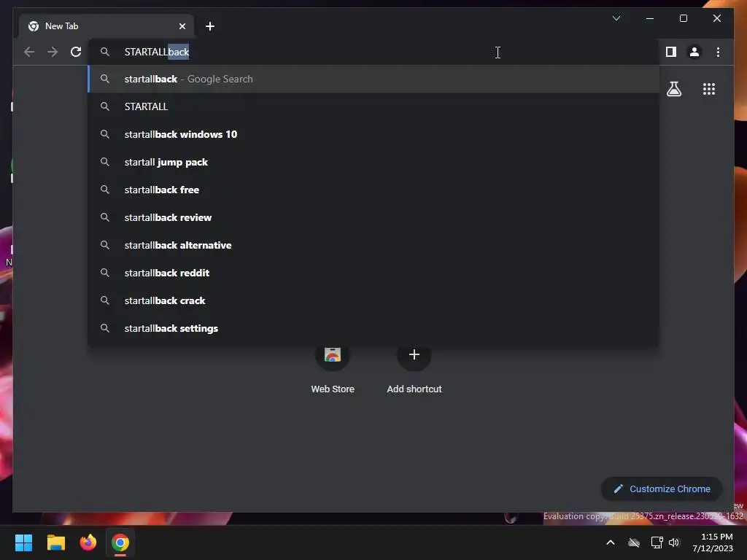The height and width of the screenshot is (560, 747).
Task: Select suggestion startallback reddit
Action: 374,273
